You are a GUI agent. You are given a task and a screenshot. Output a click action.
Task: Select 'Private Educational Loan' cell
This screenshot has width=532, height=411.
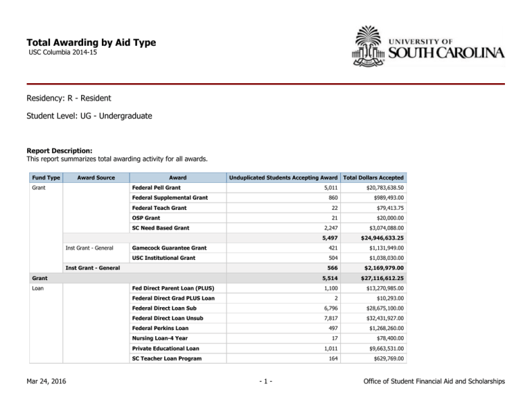tap(178, 348)
